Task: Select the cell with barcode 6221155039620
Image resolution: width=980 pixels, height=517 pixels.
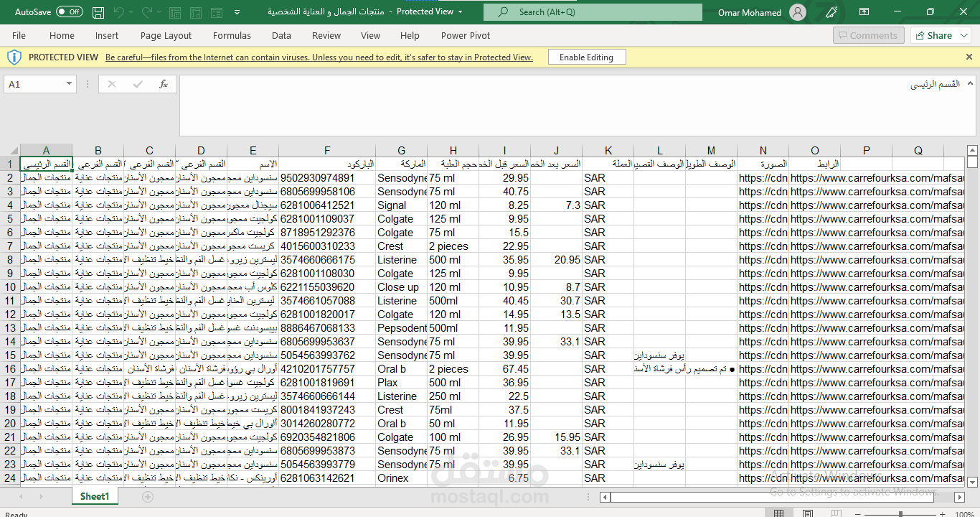Action: [x=327, y=287]
